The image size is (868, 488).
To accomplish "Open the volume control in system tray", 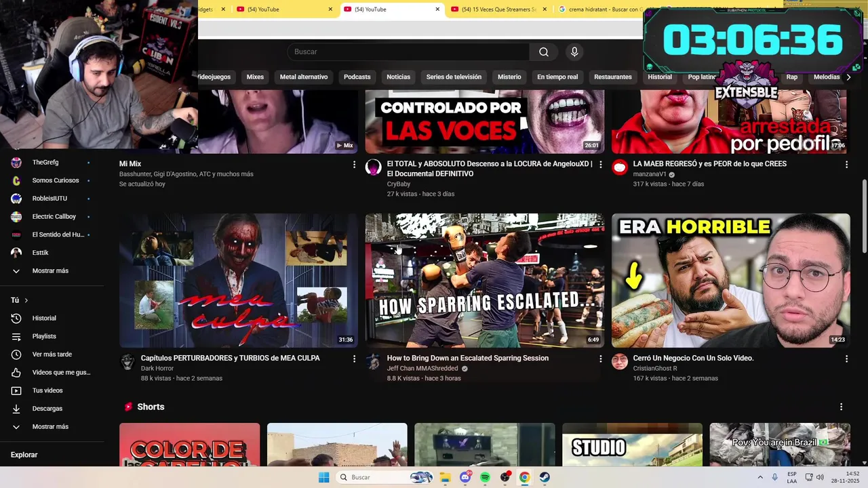I will click(x=820, y=477).
